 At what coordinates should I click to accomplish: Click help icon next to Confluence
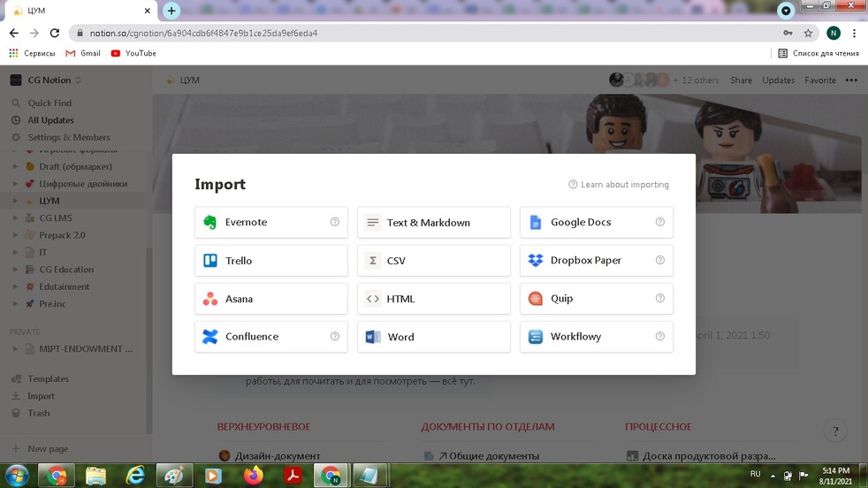click(x=334, y=336)
